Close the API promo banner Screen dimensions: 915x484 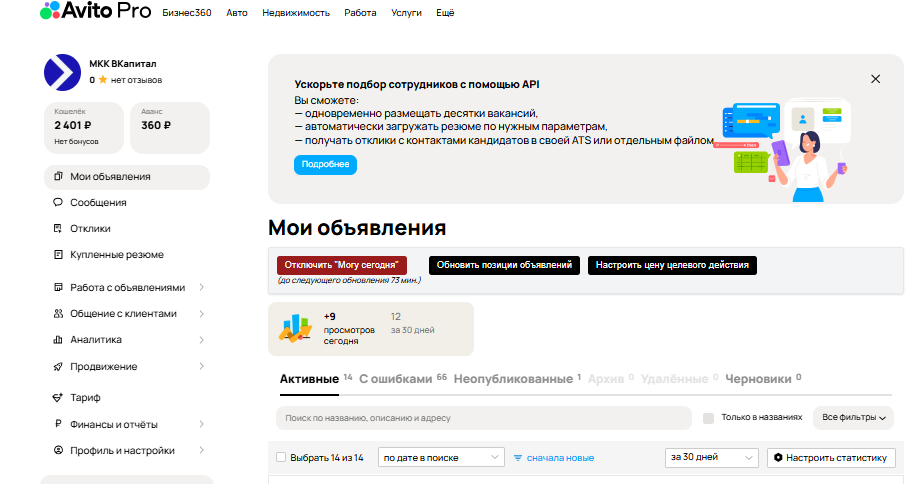pos(875,79)
